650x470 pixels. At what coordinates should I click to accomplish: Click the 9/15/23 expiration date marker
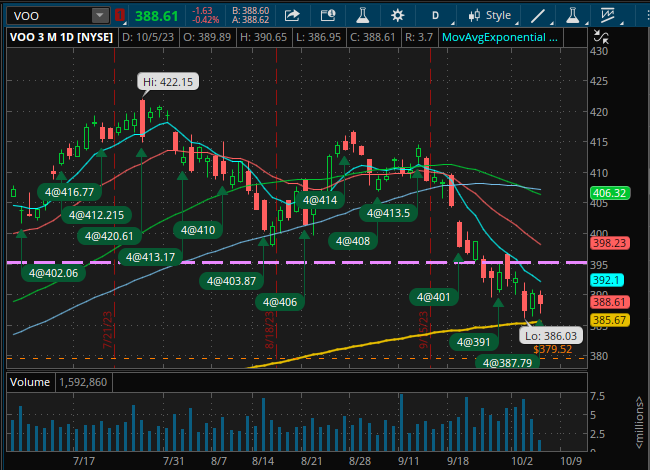(424, 330)
